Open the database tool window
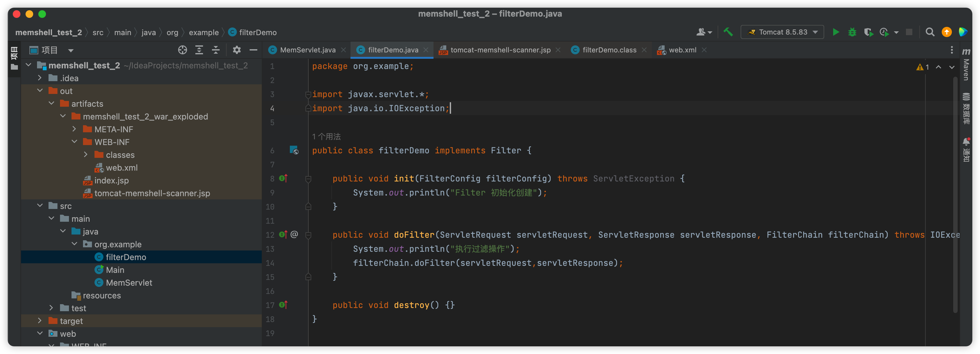Screen dimensions: 980x354 966,109
